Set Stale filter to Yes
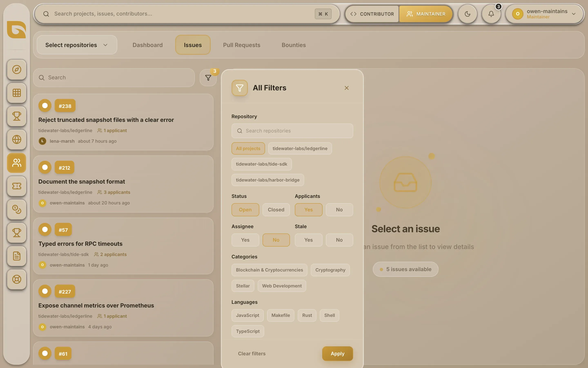The width and height of the screenshot is (588, 368). (x=308, y=240)
